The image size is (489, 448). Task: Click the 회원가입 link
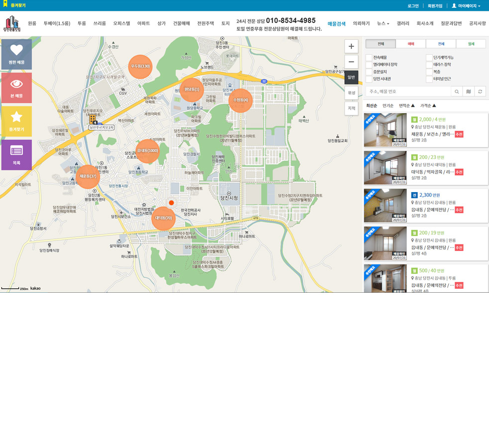point(435,6)
